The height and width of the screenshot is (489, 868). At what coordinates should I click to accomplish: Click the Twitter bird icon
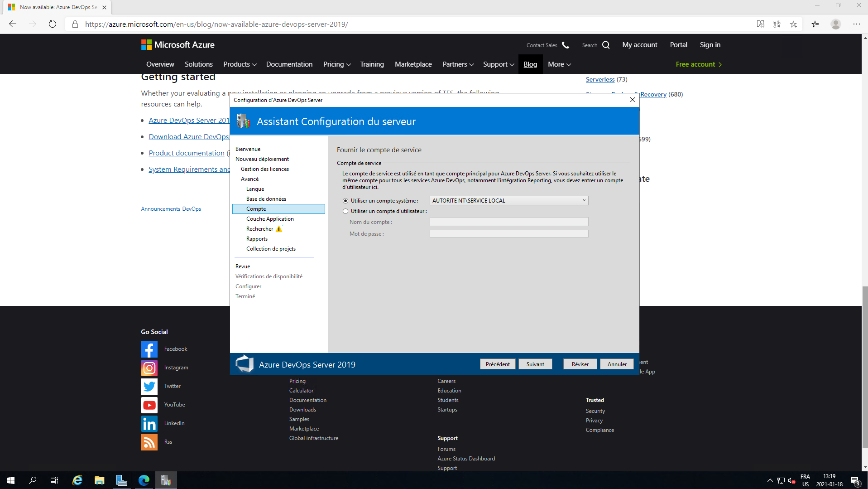(x=149, y=386)
